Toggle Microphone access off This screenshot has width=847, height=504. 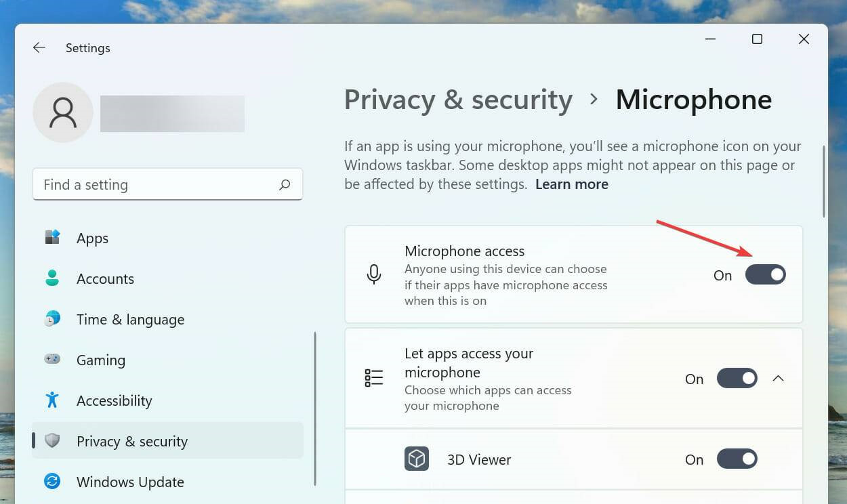point(766,274)
